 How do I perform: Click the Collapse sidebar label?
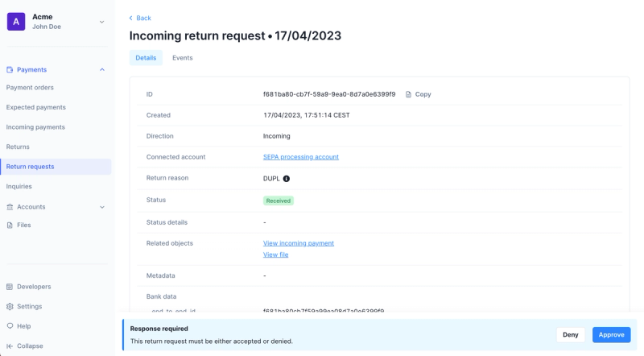click(30, 346)
